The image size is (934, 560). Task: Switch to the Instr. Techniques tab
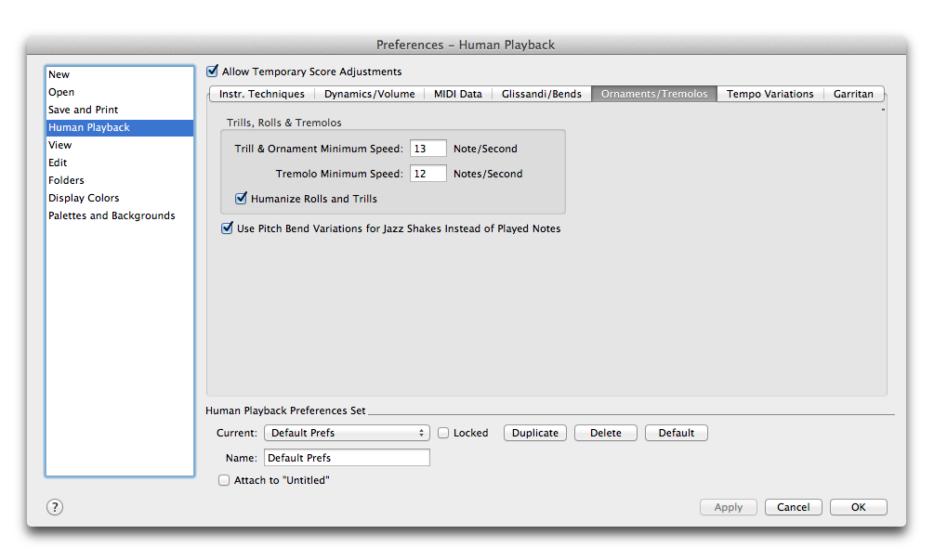click(x=261, y=94)
